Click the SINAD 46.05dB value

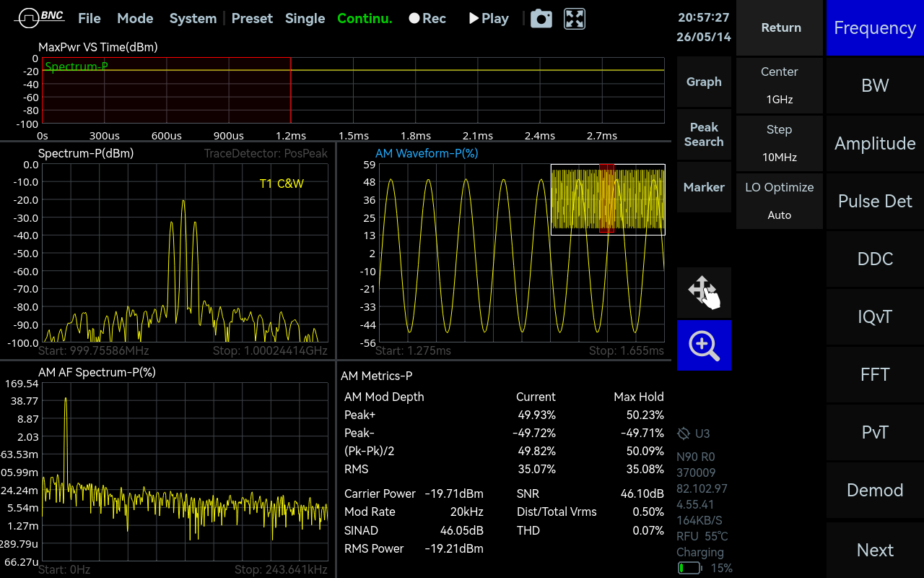tap(462, 530)
